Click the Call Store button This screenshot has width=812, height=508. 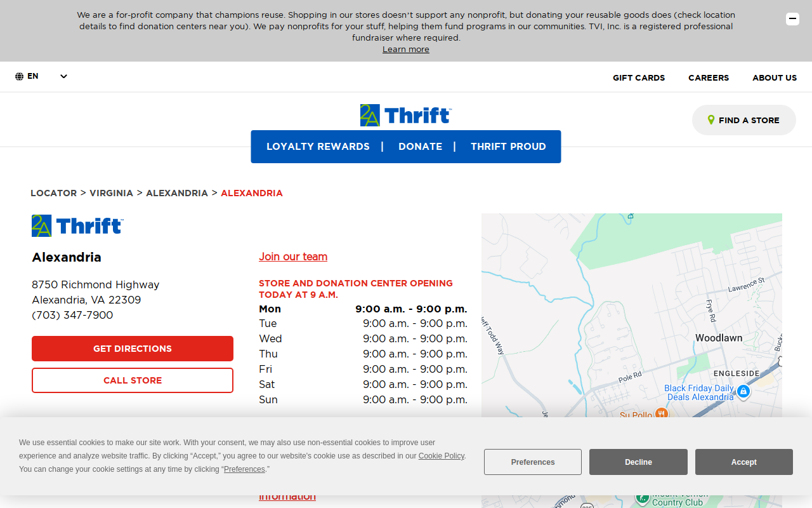pyautogui.click(x=133, y=380)
